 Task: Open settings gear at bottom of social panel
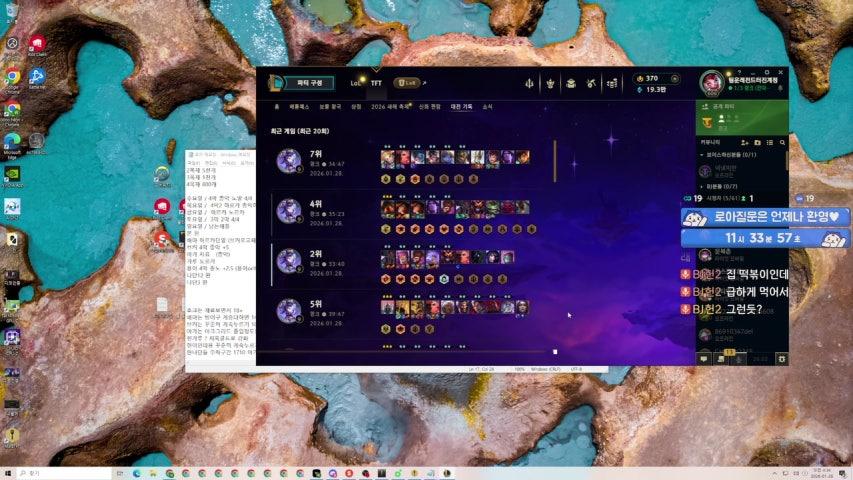(782, 358)
